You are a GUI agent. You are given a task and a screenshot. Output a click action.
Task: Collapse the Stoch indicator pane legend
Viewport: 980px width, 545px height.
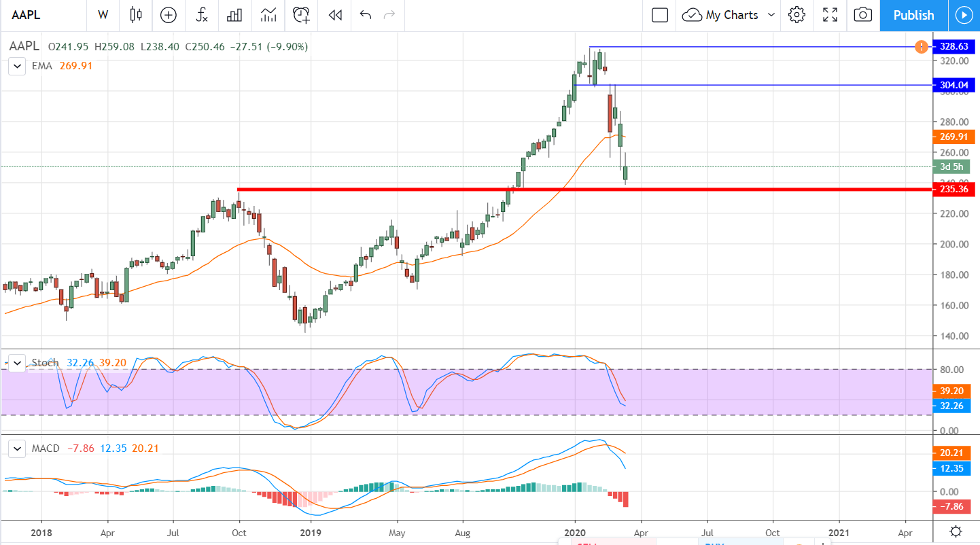(16, 363)
